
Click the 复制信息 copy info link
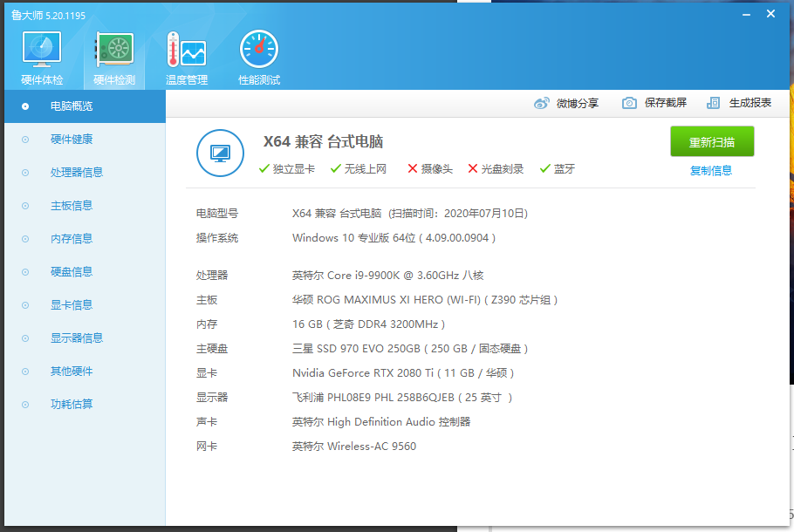click(711, 171)
